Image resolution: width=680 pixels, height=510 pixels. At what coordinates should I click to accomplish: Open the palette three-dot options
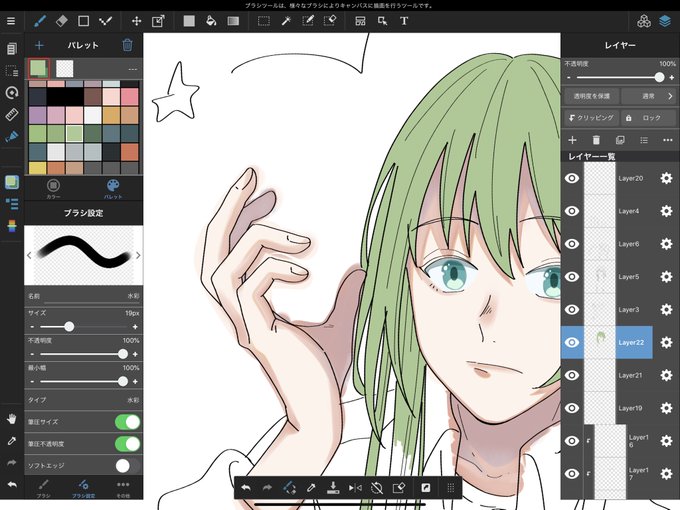[x=133, y=69]
